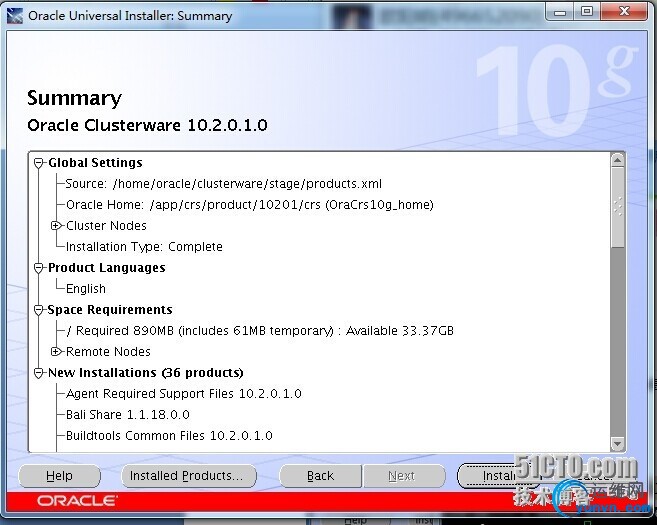
Task: Close the Oracle Universal Installer window
Action: 623,12
